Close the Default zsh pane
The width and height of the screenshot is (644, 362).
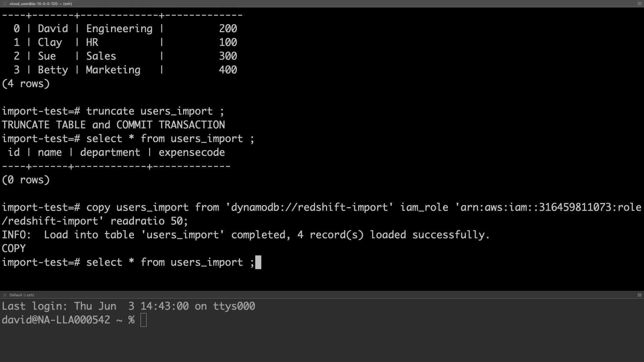pyautogui.click(x=5, y=295)
